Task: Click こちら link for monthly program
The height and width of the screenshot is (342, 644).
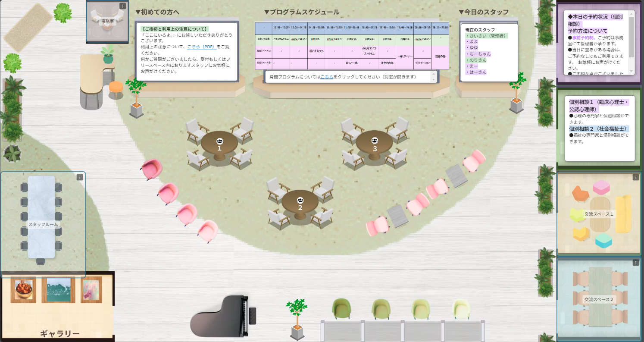Action: click(x=326, y=77)
